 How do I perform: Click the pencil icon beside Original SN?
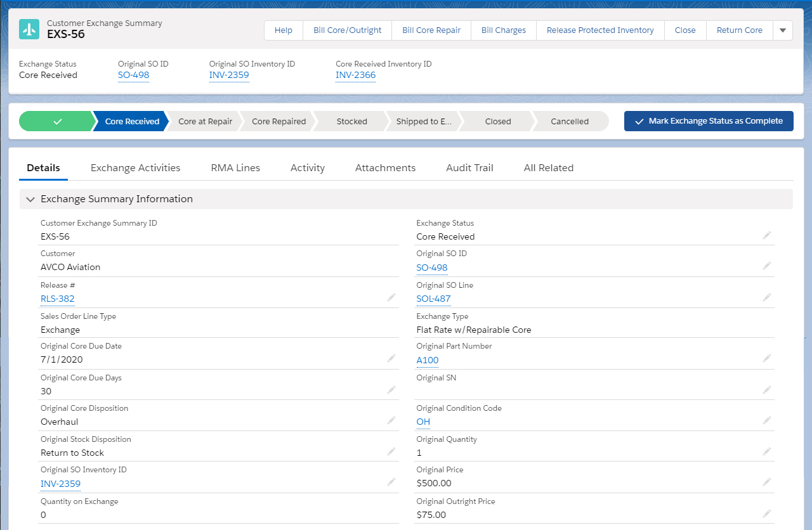click(x=766, y=389)
